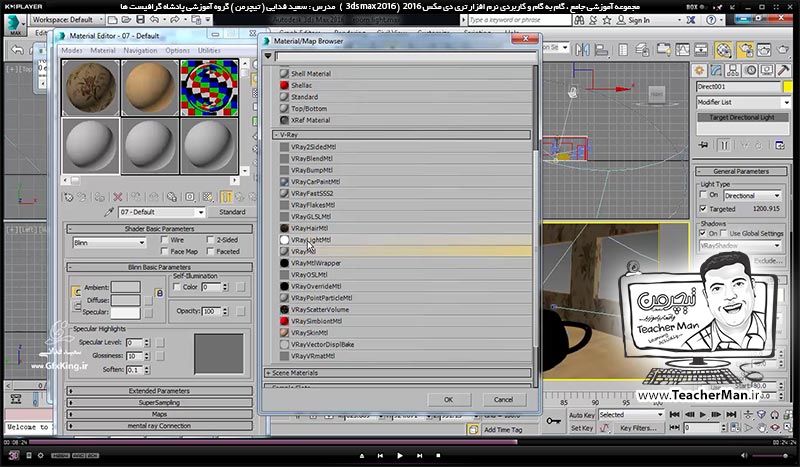Select VRayMtl in the browser list
Viewport: 800px width, 467px height.
pyautogui.click(x=405, y=251)
